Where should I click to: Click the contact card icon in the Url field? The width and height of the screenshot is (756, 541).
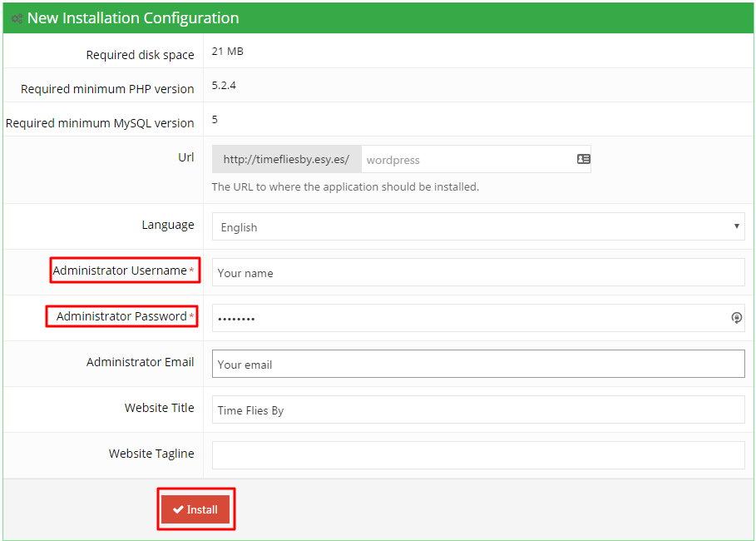click(x=583, y=159)
